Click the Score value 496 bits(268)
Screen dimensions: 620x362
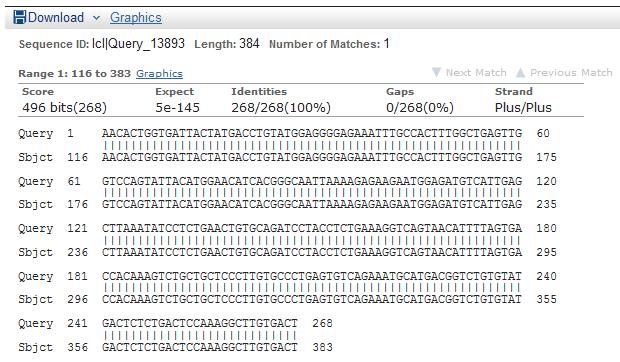[x=64, y=107]
